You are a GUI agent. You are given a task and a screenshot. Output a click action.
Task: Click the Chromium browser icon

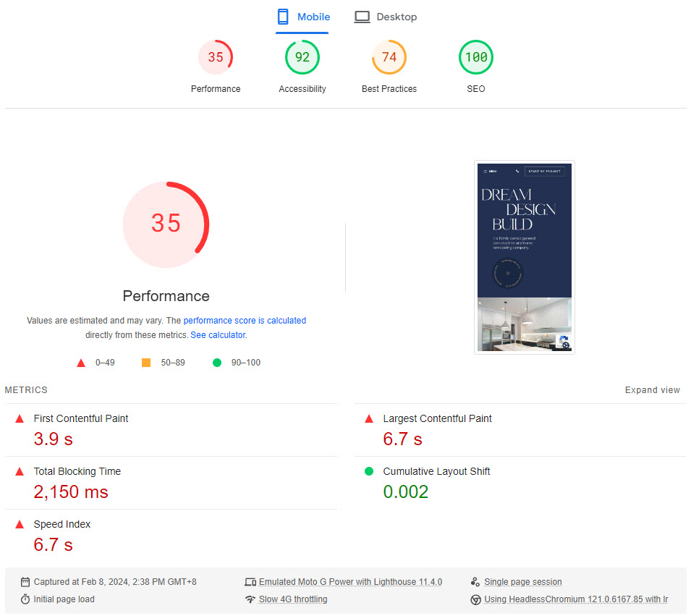[x=475, y=599]
